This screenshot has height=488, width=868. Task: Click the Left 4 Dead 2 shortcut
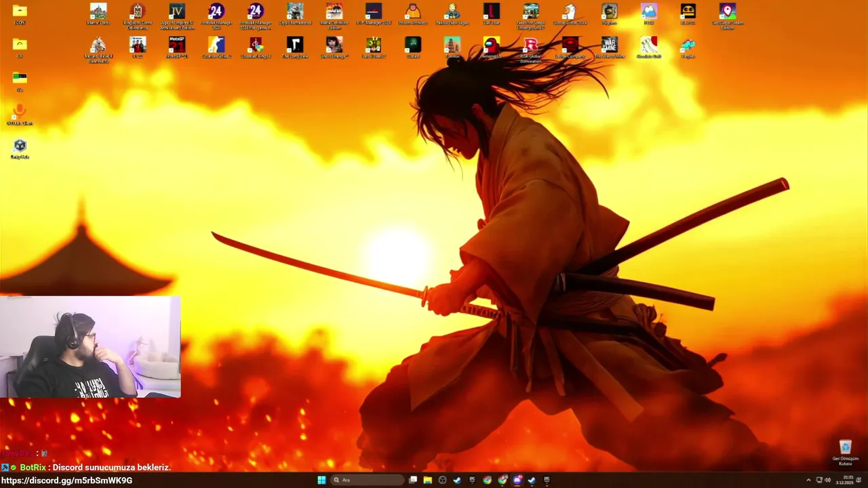[374, 48]
